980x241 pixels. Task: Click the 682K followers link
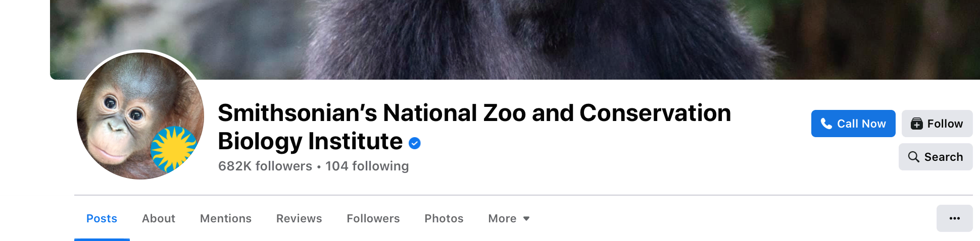(x=265, y=166)
